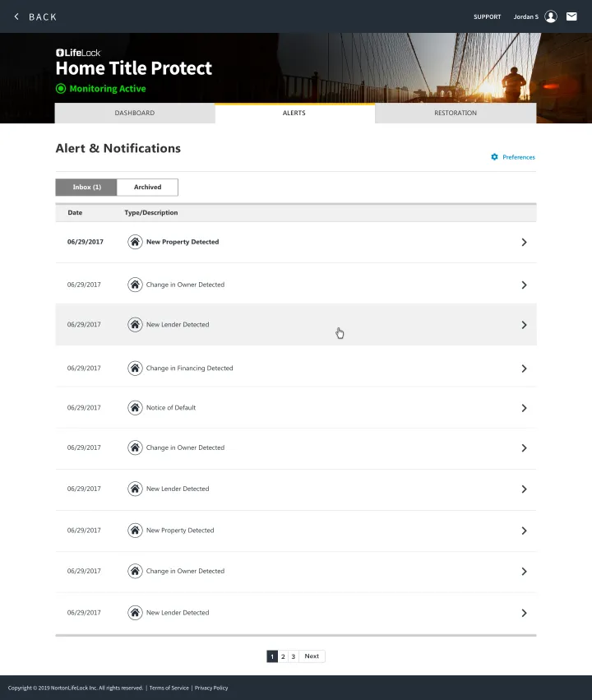The width and height of the screenshot is (592, 700).
Task: Expand the Change in Financing Detected chevron
Action: point(524,369)
